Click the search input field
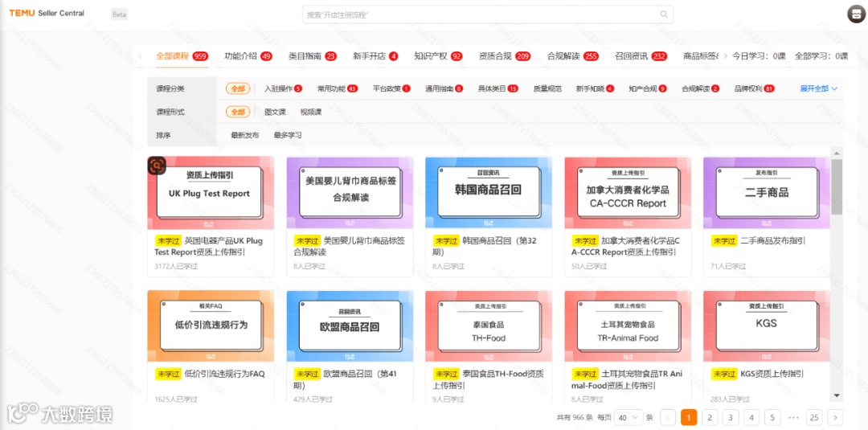Image resolution: width=868 pixels, height=430 pixels. point(487,15)
